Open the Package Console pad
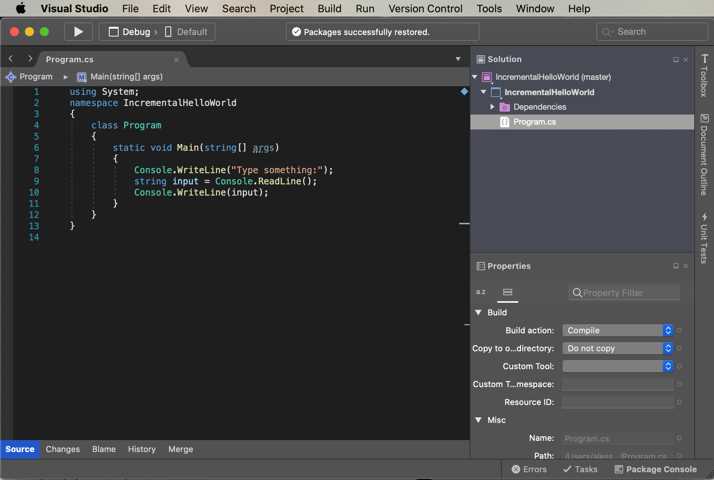This screenshot has height=480, width=714. (656, 469)
